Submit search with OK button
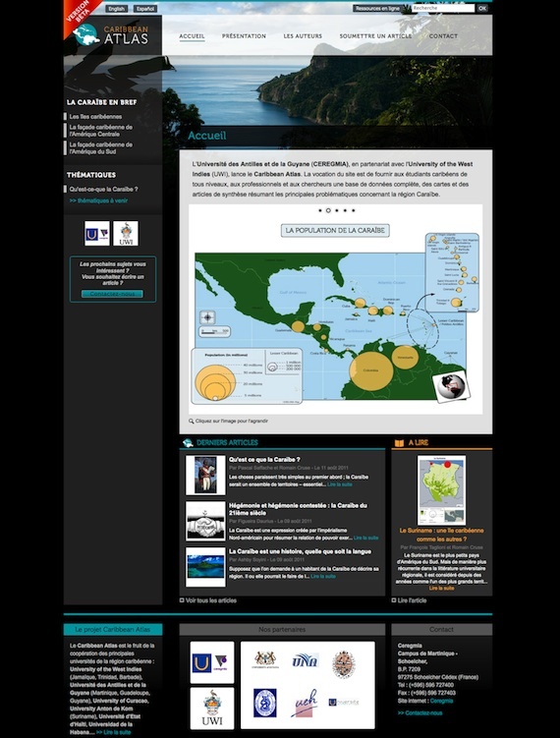Image resolution: width=560 pixels, height=738 pixels. [x=482, y=8]
